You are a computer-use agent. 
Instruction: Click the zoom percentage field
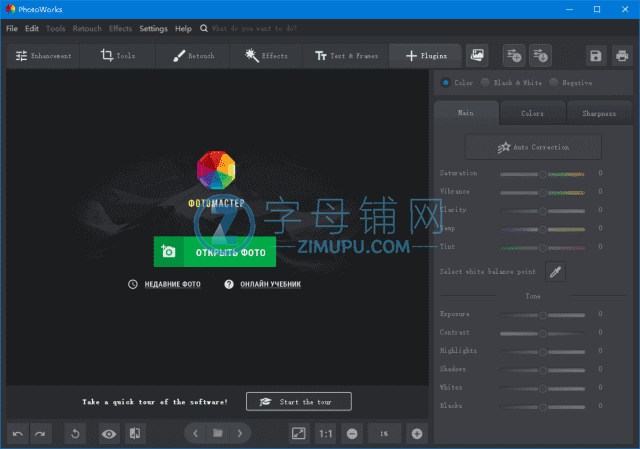pos(384,433)
